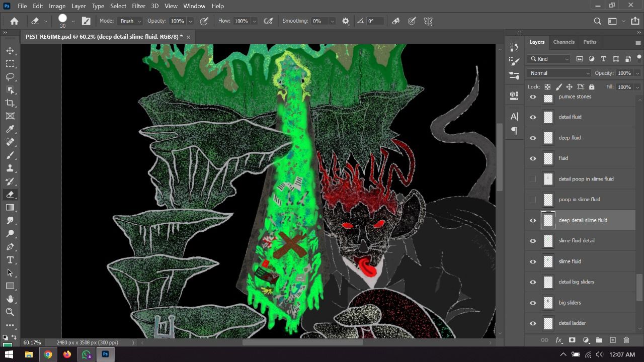Hide the detail fluid layer
The width and height of the screenshot is (644, 362).
[533, 117]
